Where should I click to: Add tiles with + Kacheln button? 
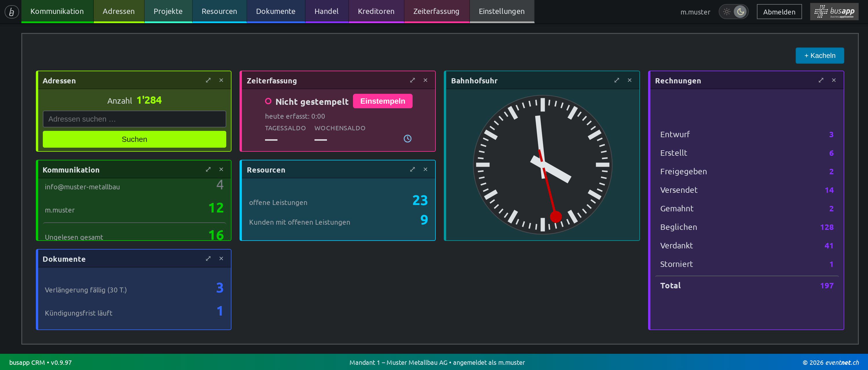820,56
